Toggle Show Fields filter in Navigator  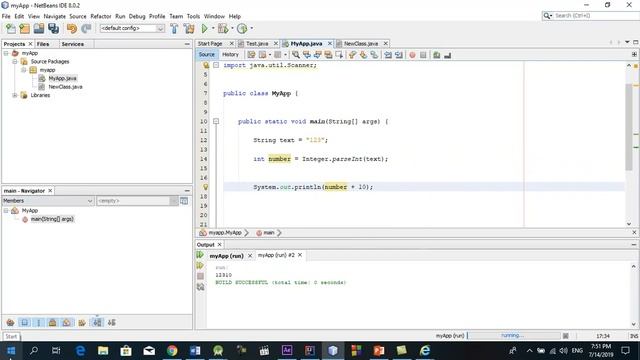tap(24, 322)
